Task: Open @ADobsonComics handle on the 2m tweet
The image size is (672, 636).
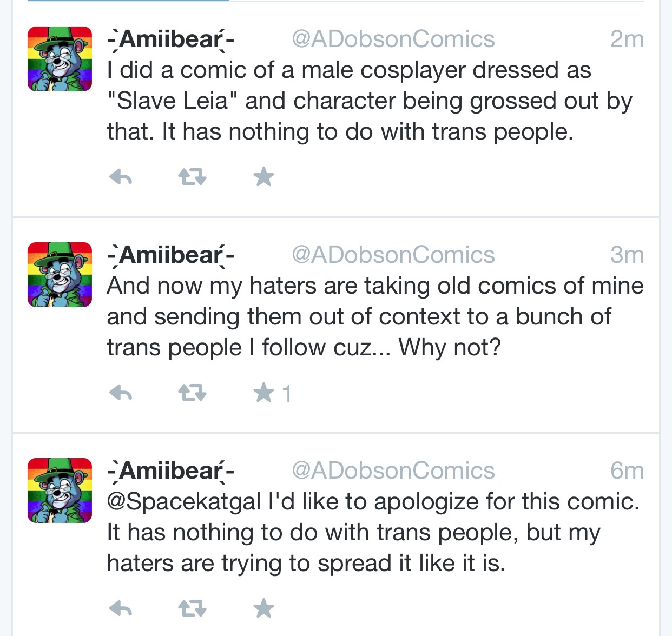Action: click(393, 39)
